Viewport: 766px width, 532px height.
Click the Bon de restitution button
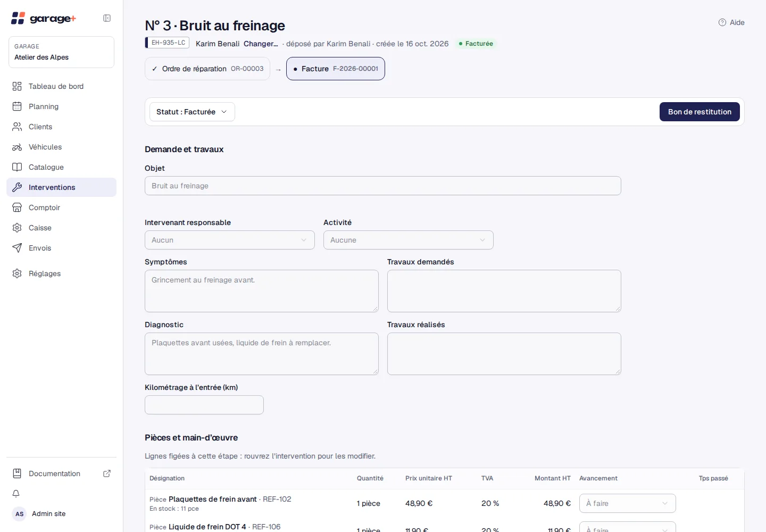point(700,112)
